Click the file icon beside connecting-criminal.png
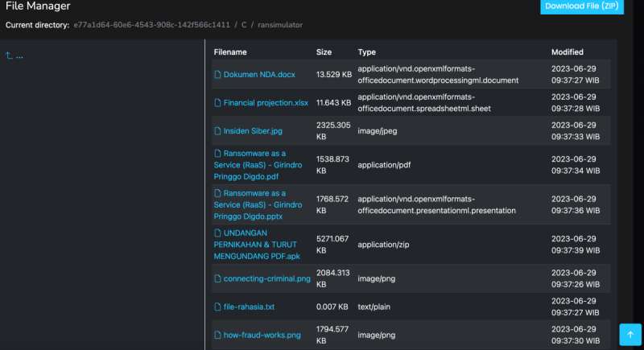The width and height of the screenshot is (644, 350). (x=217, y=279)
